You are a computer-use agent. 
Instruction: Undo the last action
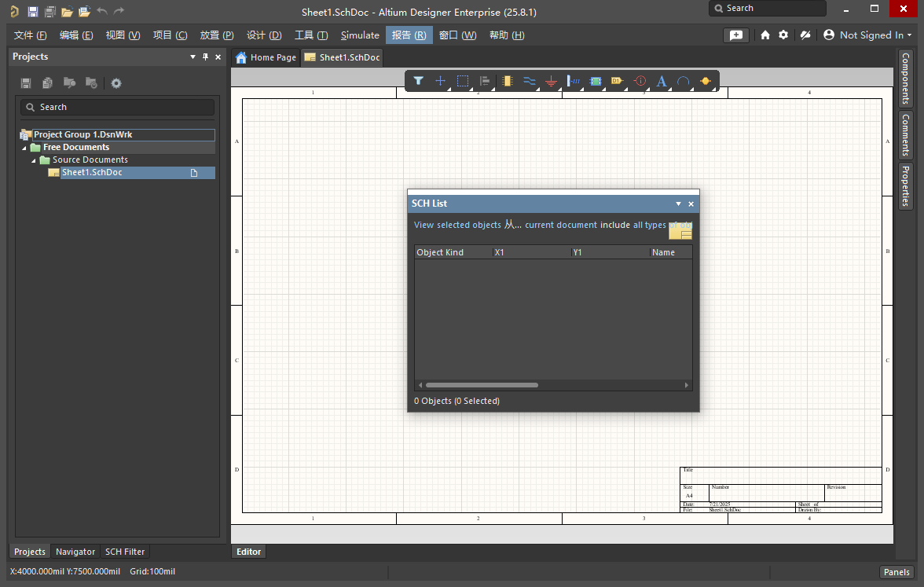click(102, 11)
